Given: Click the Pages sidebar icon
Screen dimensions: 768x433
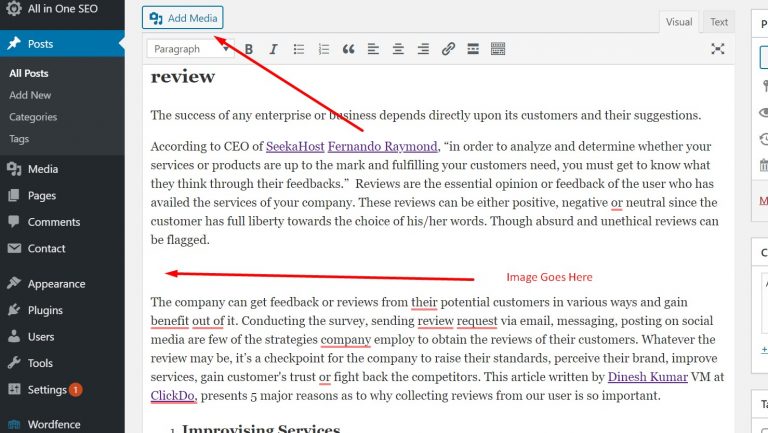Looking at the screenshot, I should tap(14, 195).
